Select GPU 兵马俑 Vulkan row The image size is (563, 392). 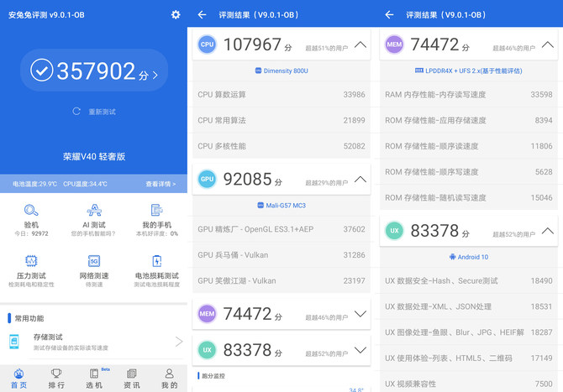tap(281, 255)
